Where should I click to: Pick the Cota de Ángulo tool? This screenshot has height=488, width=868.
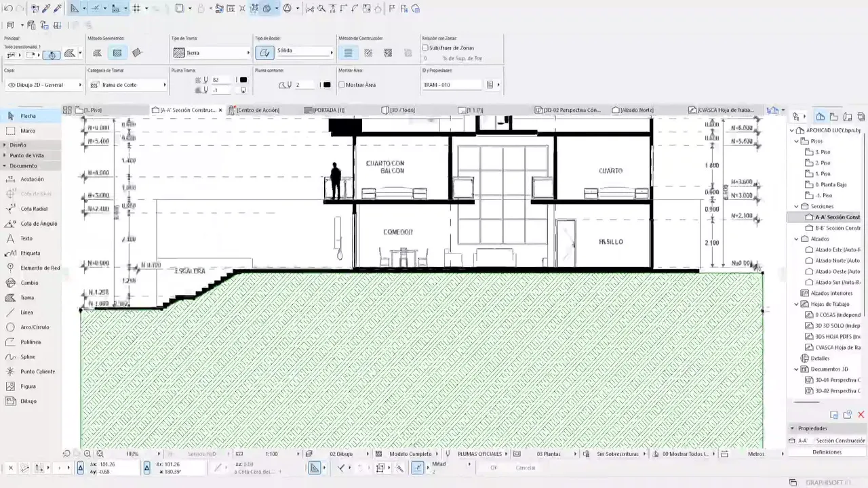[31, 224]
